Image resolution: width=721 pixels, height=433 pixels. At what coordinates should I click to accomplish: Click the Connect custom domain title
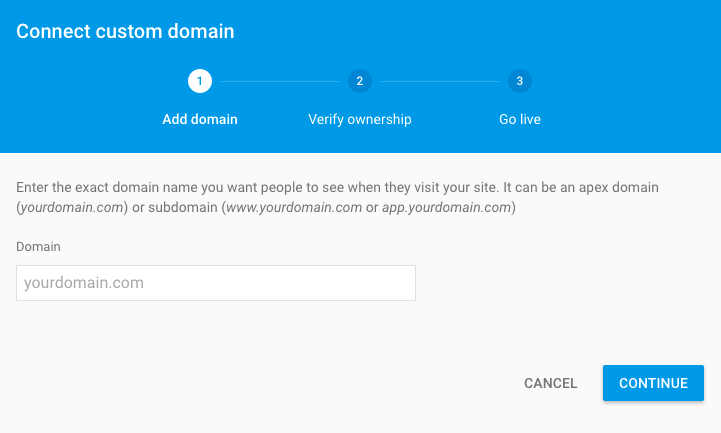(x=126, y=31)
